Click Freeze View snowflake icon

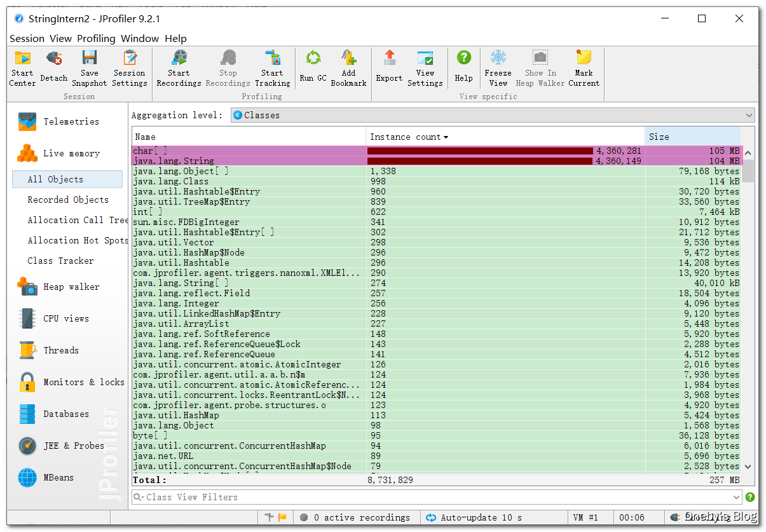pos(498,58)
